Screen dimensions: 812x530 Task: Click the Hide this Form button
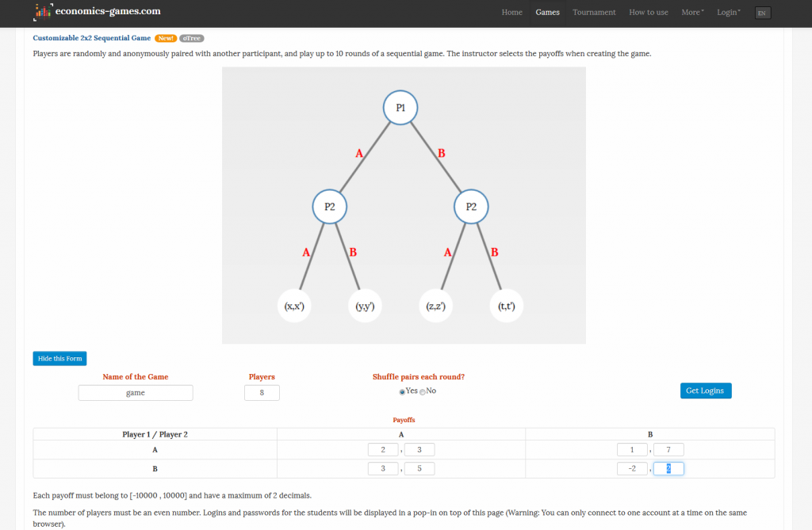(59, 358)
